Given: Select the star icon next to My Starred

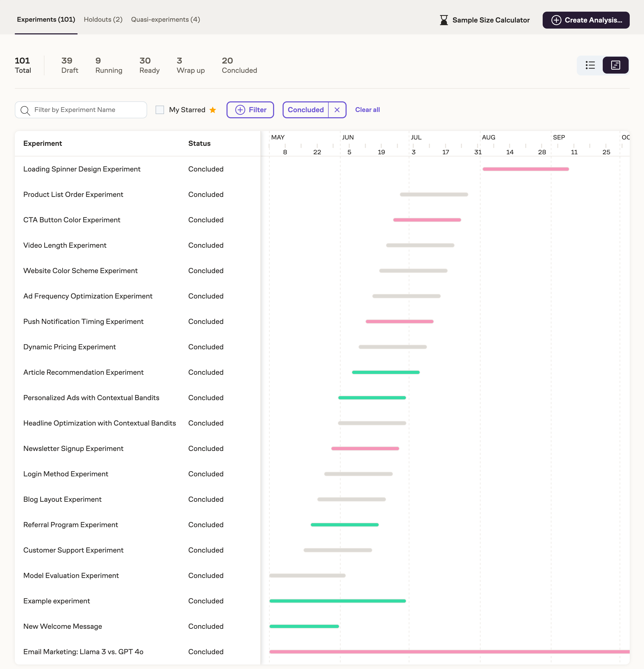Looking at the screenshot, I should pyautogui.click(x=212, y=110).
